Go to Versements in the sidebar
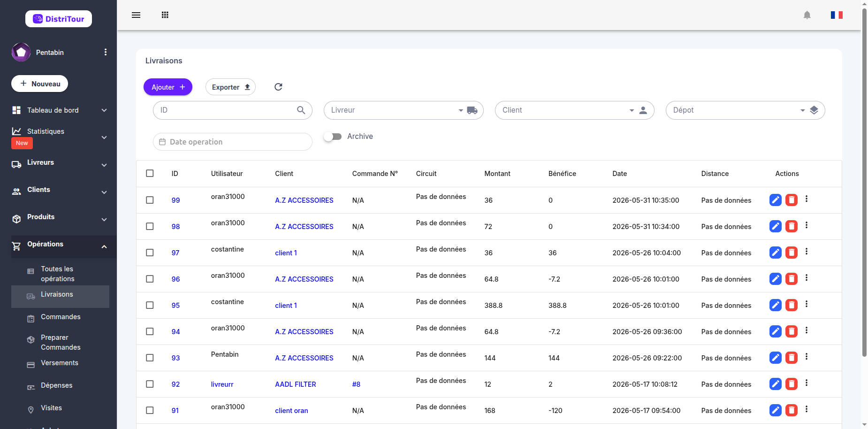868x429 pixels. (x=60, y=363)
